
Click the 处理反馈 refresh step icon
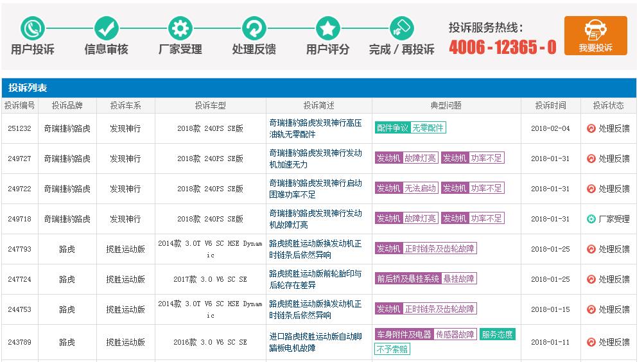pyautogui.click(x=254, y=28)
